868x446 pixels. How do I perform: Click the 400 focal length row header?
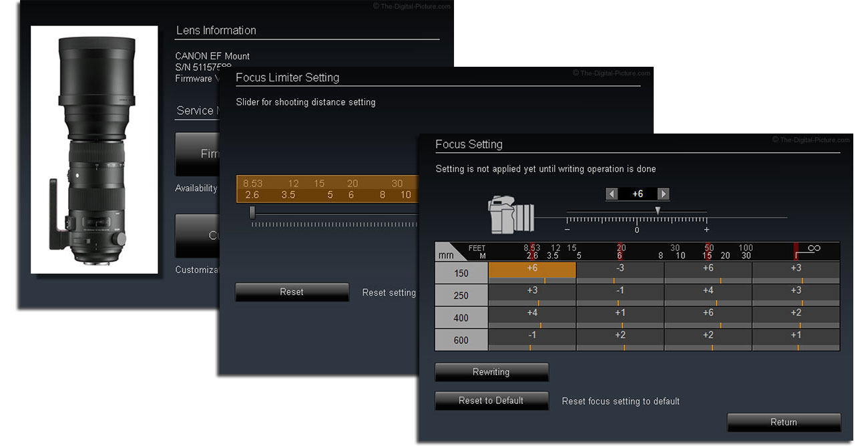(x=461, y=318)
